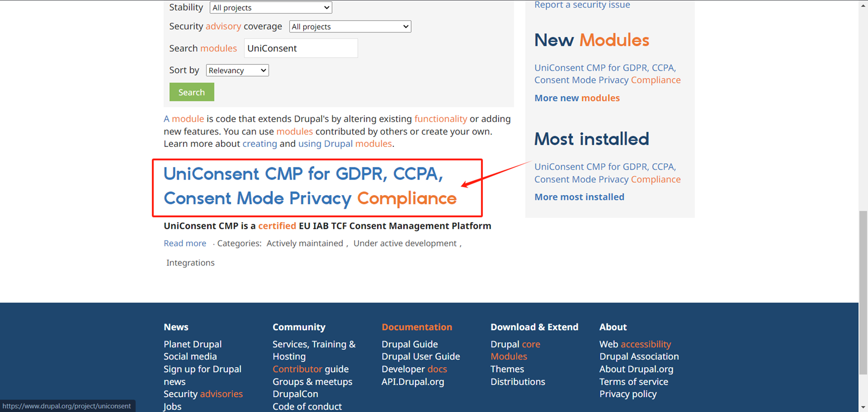Open 'Services, Training & Hosting' link
This screenshot has height=412, width=868.
pyautogui.click(x=314, y=350)
